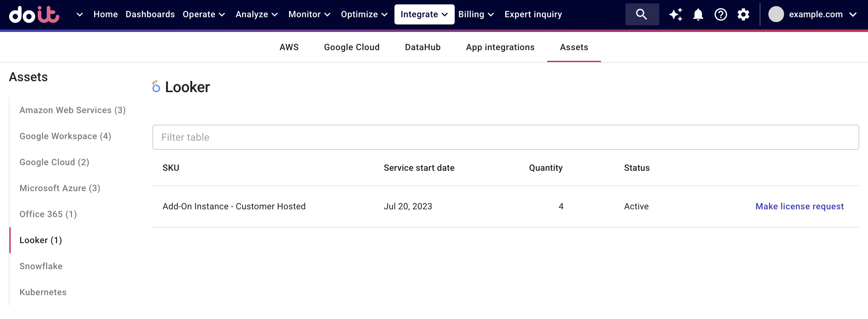The height and width of the screenshot is (319, 868).
Task: Select Microsoft Azure (3) in sidebar
Action: coord(60,188)
